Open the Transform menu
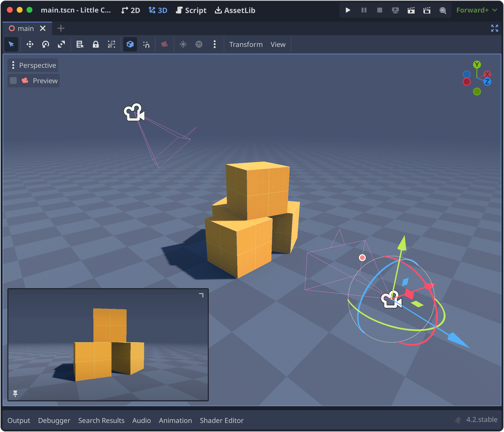Viewport: 504px width, 432px height. [x=246, y=44]
